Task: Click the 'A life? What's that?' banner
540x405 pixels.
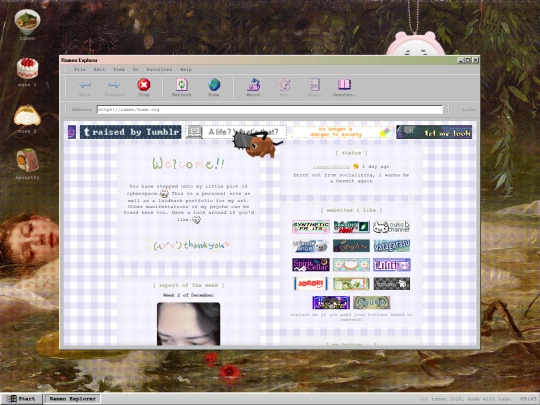Action: point(236,132)
